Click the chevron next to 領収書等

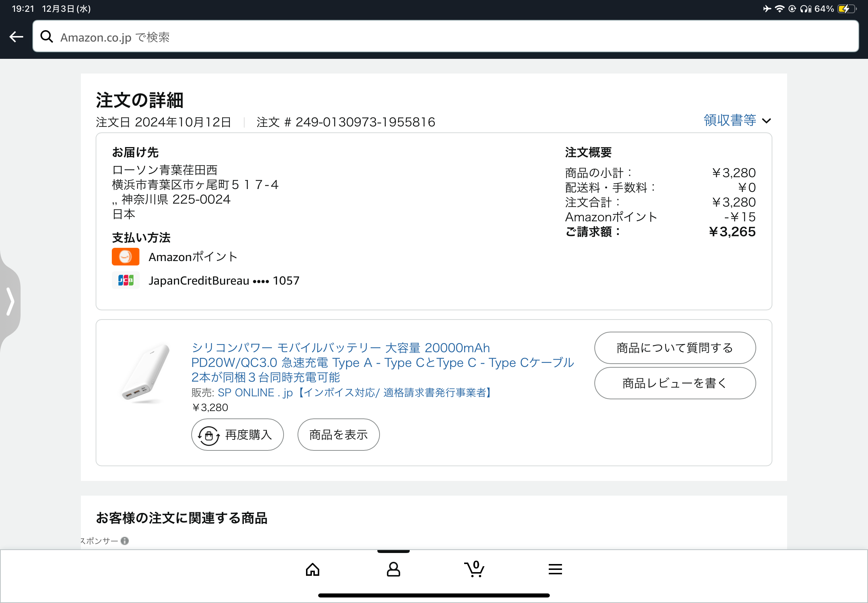coord(767,121)
